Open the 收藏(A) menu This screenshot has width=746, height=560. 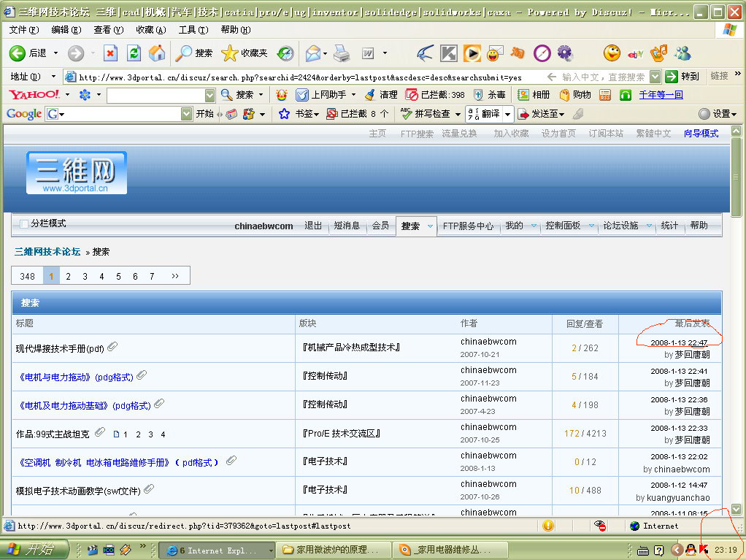151,30
